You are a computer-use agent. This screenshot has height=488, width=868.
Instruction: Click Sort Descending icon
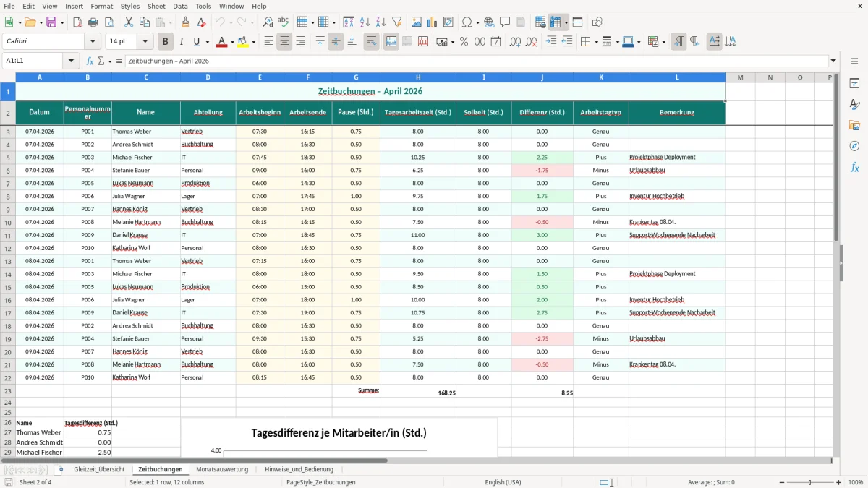[x=380, y=22]
